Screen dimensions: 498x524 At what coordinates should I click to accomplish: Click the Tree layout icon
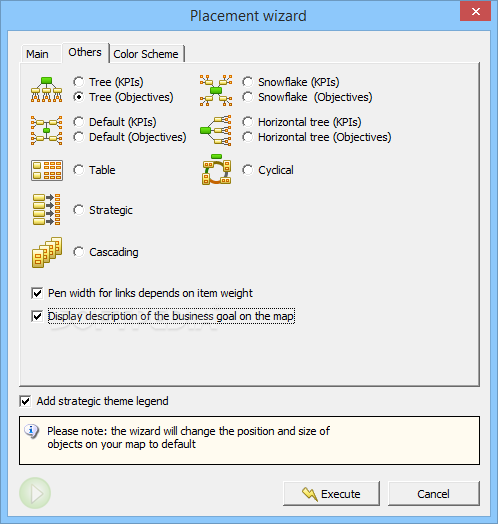coord(46,90)
